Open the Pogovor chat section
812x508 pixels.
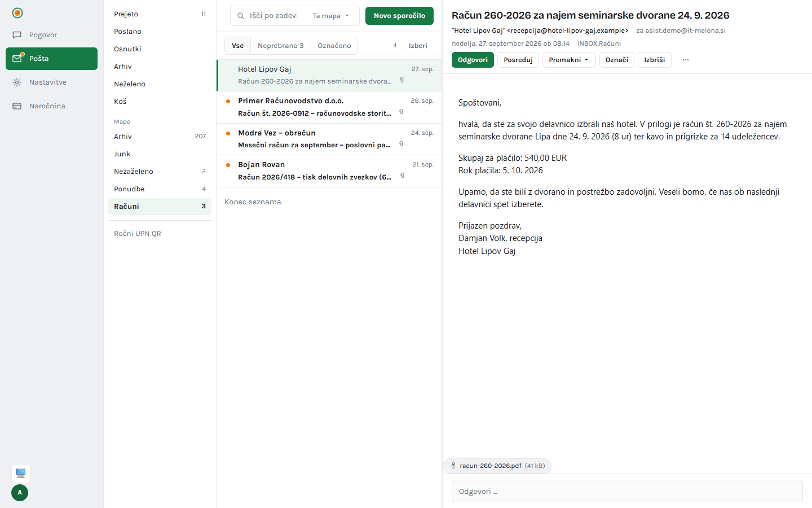pos(51,35)
